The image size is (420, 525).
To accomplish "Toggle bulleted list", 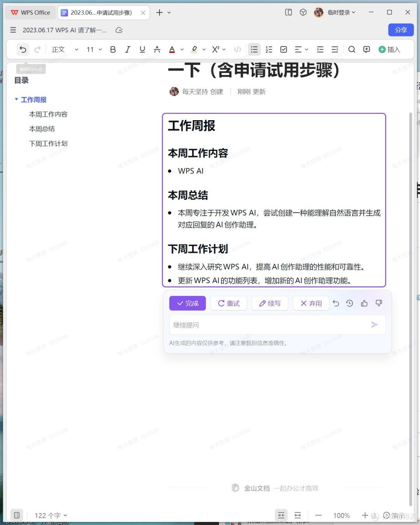I will pos(254,49).
